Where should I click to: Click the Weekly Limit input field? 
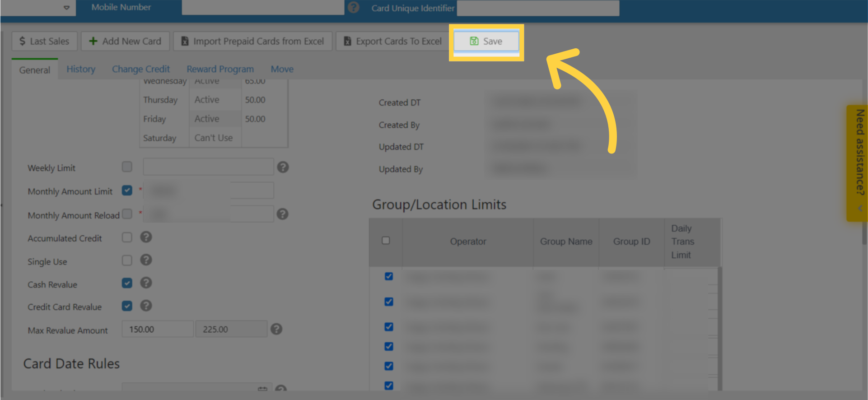208,167
